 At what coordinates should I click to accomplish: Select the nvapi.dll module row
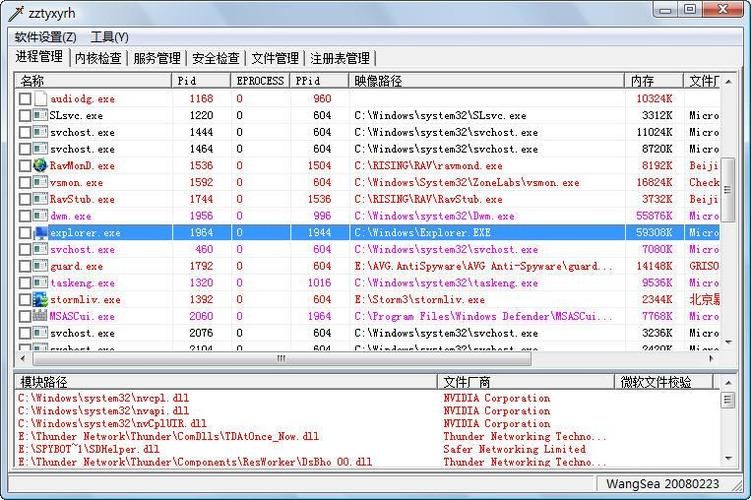tap(367, 411)
